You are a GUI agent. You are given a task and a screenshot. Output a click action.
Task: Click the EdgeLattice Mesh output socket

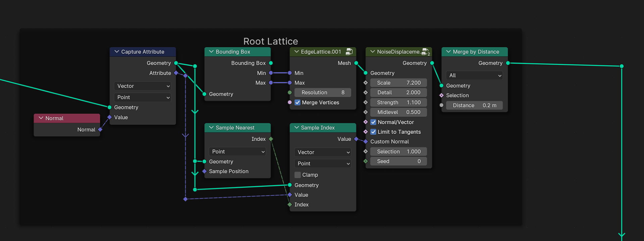click(356, 63)
